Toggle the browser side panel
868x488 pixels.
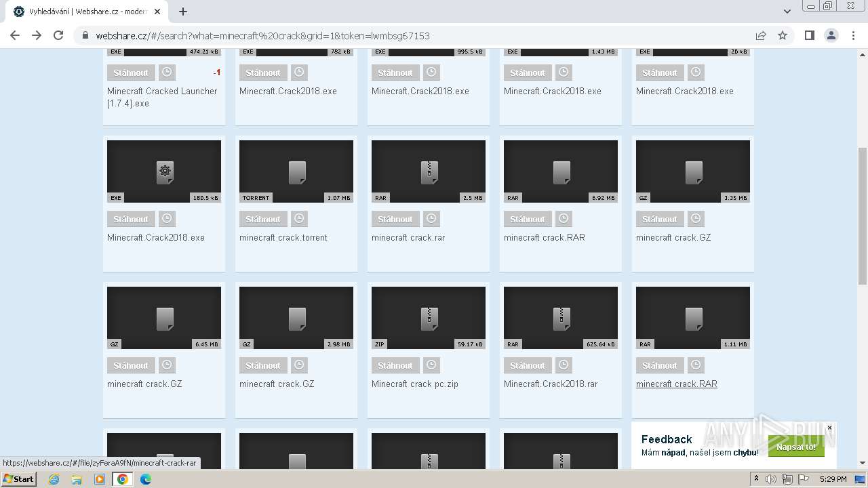click(809, 35)
